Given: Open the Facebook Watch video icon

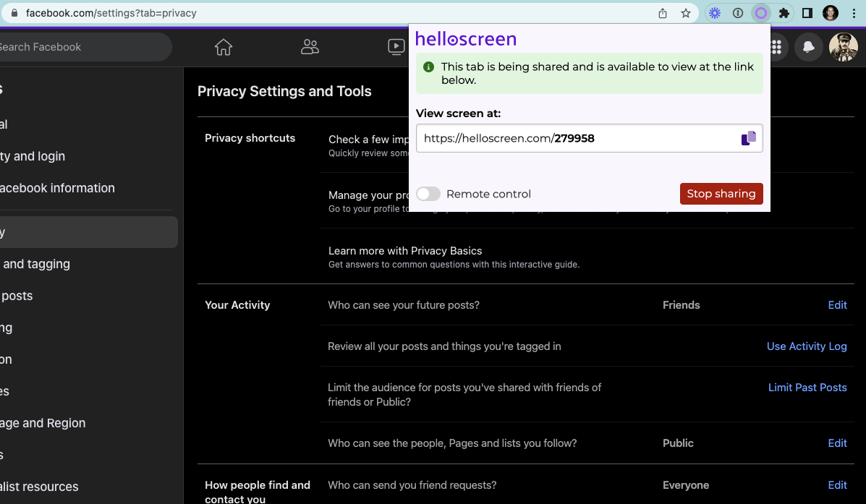Looking at the screenshot, I should (x=396, y=47).
